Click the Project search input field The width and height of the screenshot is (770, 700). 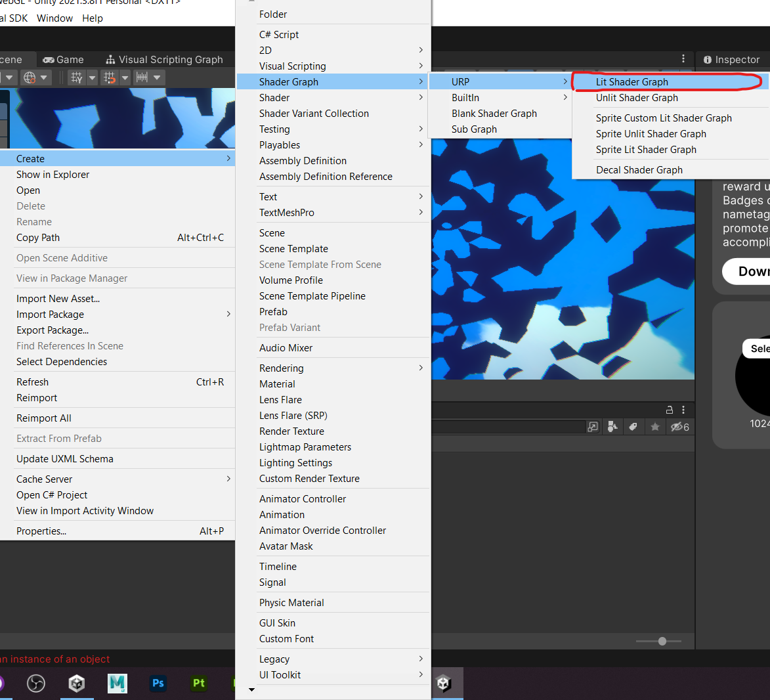(x=508, y=427)
